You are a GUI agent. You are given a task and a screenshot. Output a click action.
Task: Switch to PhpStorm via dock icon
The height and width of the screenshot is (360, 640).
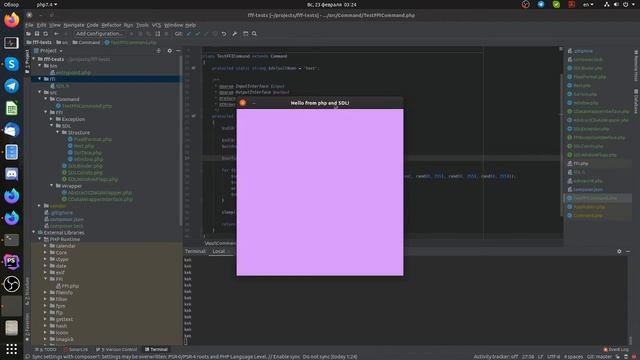11,262
